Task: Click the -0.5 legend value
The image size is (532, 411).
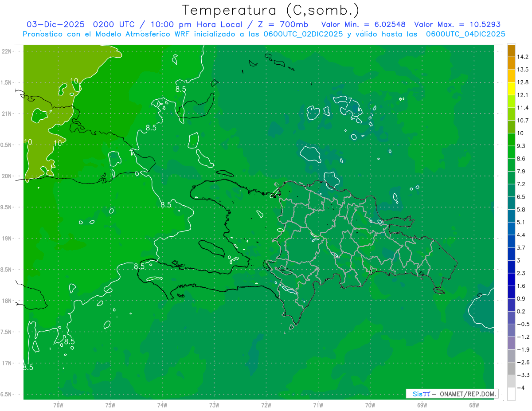Action: pyautogui.click(x=523, y=324)
